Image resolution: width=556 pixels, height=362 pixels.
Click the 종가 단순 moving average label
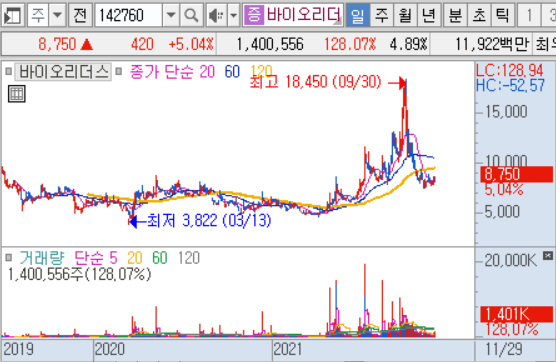coord(162,72)
